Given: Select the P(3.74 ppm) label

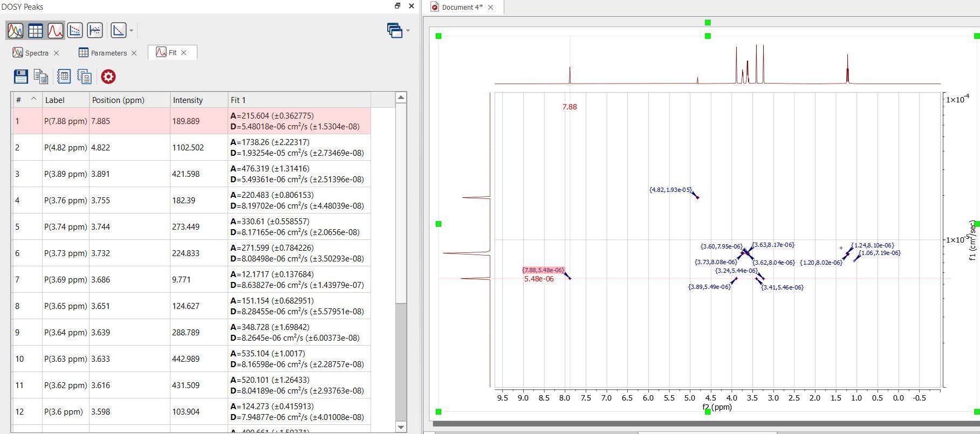Looking at the screenshot, I should point(66,226).
